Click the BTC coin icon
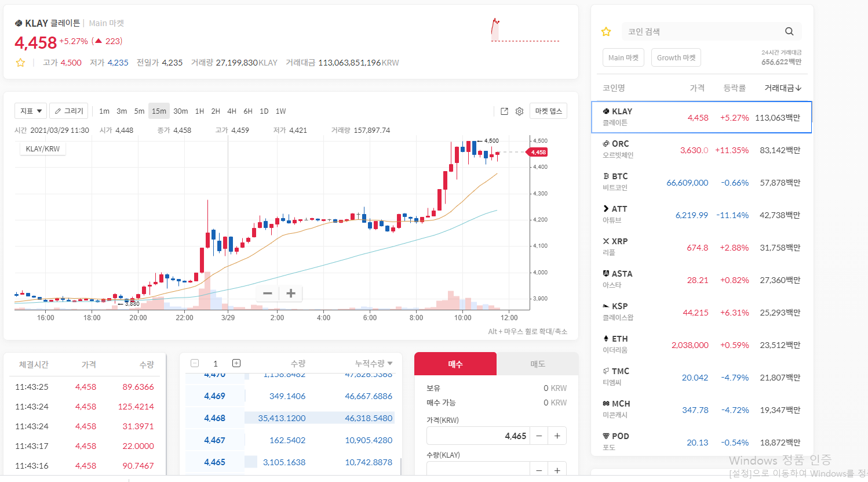The image size is (868, 482). pyautogui.click(x=606, y=176)
